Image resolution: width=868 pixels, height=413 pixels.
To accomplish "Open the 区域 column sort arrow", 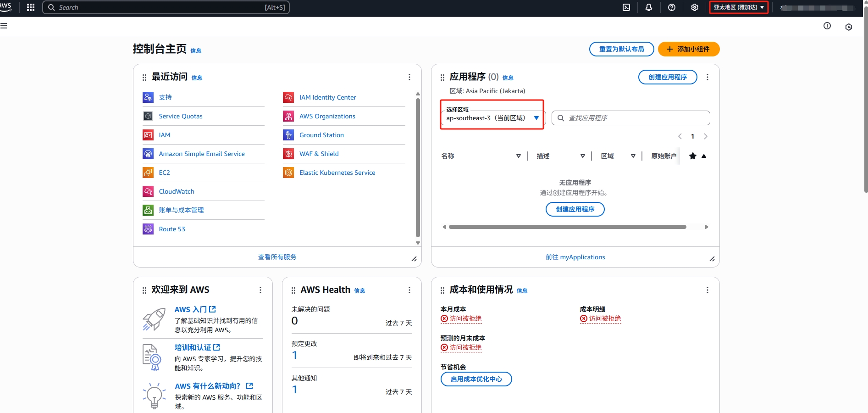I will [633, 156].
